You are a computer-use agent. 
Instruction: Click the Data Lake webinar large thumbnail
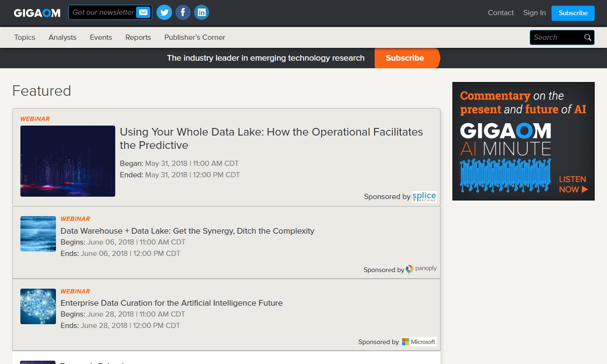[x=68, y=161]
